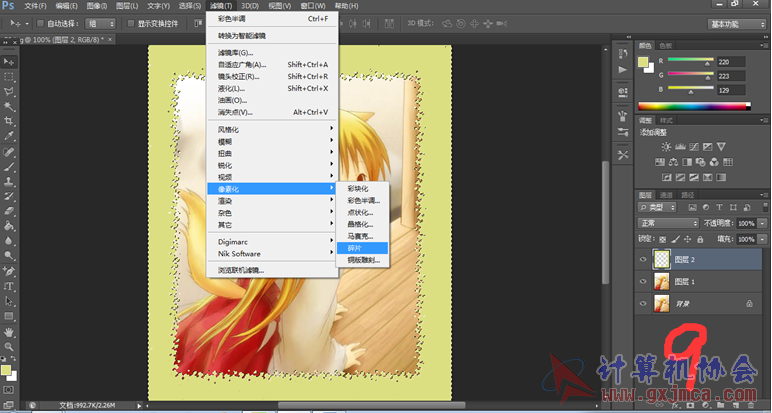Click the G value input field

tap(731, 76)
